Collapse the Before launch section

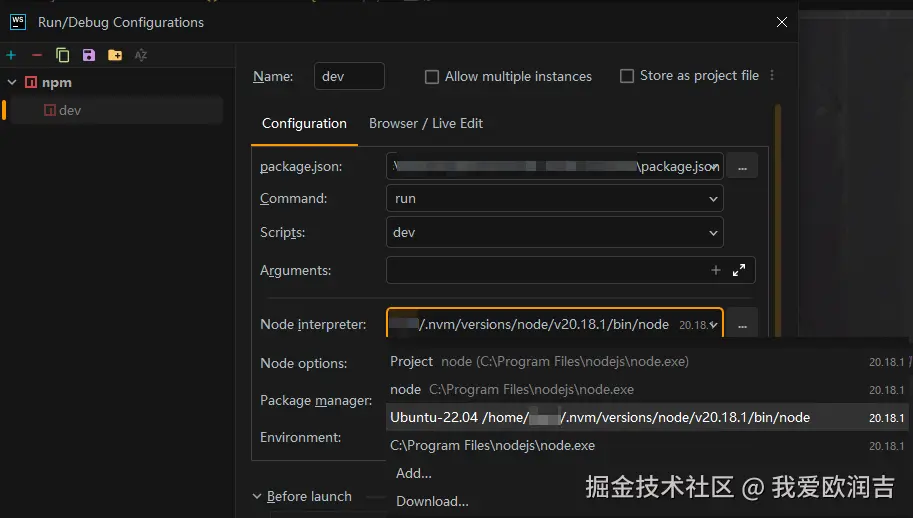click(x=257, y=496)
